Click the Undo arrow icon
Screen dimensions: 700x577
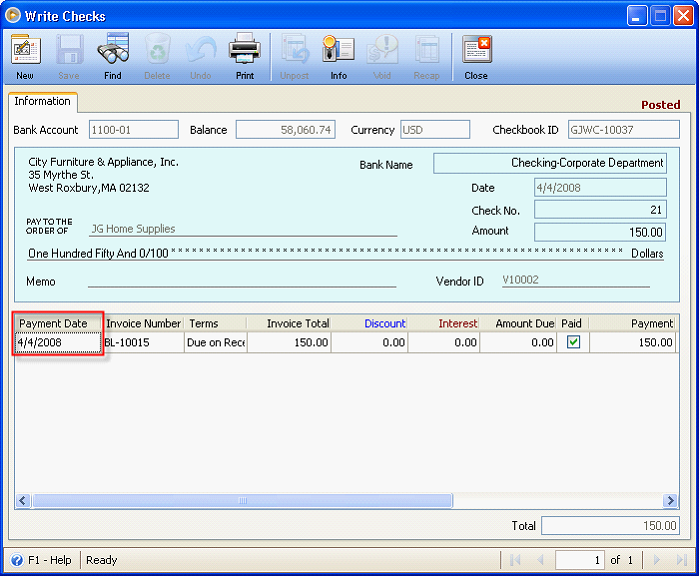201,50
